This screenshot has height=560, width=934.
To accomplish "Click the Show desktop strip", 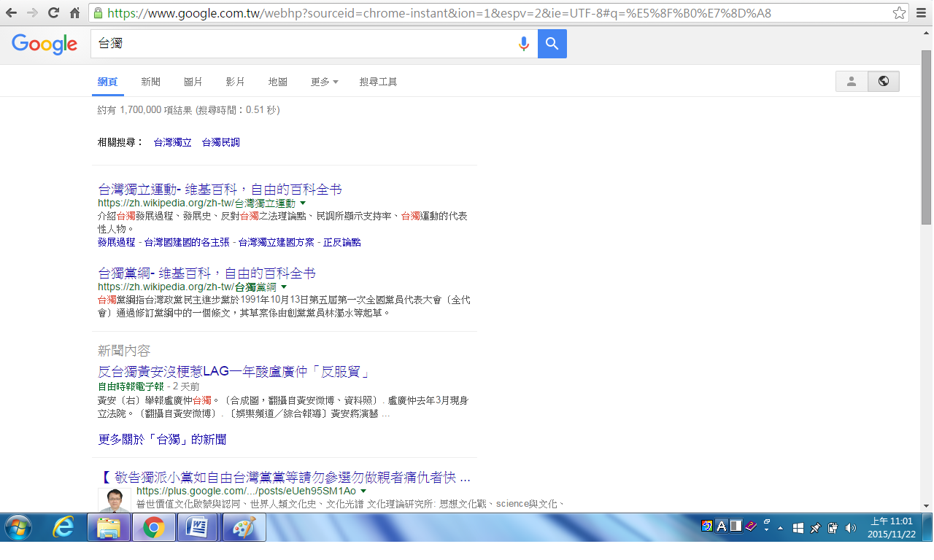I will (927, 527).
